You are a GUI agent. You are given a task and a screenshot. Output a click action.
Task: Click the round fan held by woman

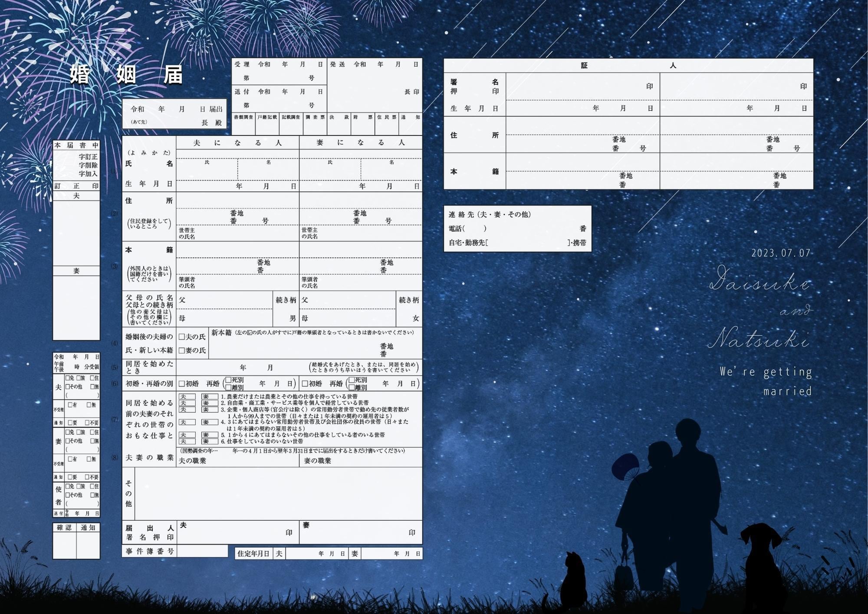[x=624, y=467]
